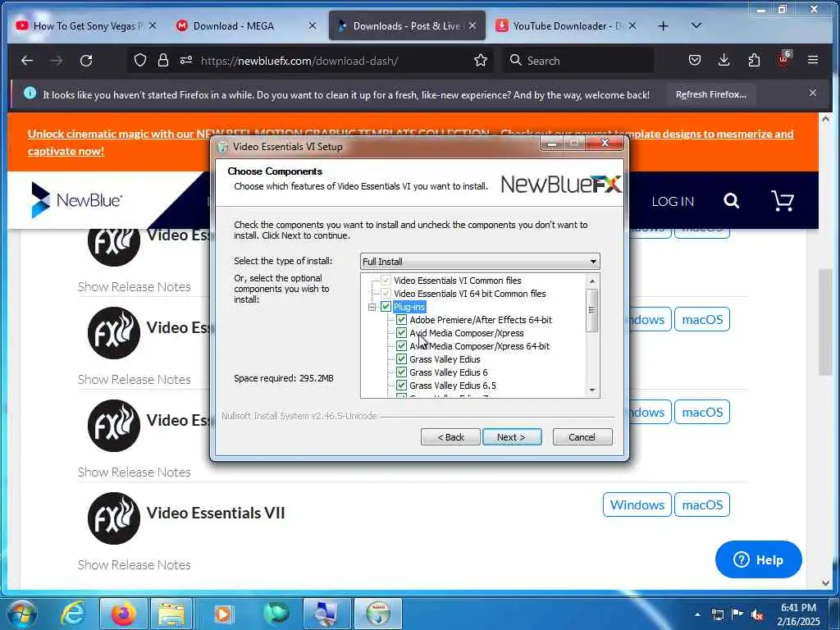Click macOS button for Video Essentials VII
The image size is (840, 630).
(x=702, y=504)
